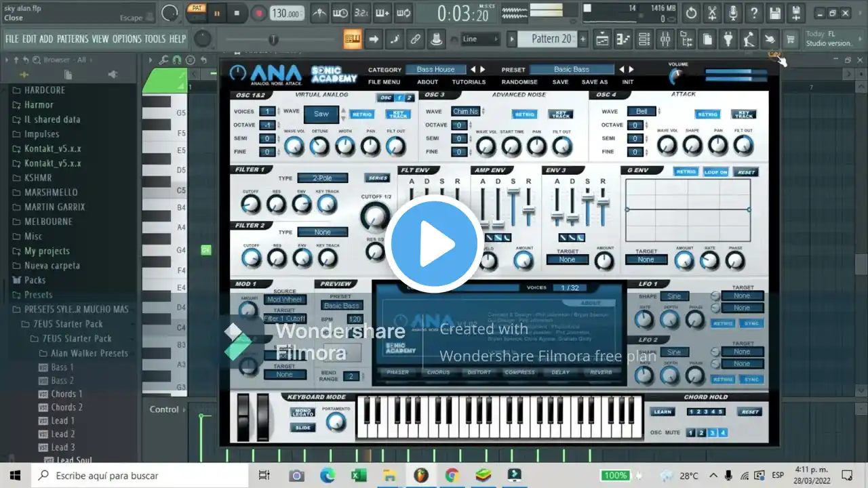This screenshot has width=868, height=488.
Task: Open the PATTERNS menu
Action: pyautogui.click(x=73, y=39)
